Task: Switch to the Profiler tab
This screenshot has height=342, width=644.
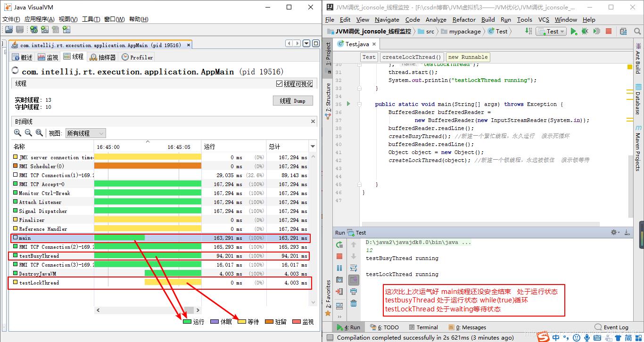Action: click(137, 57)
